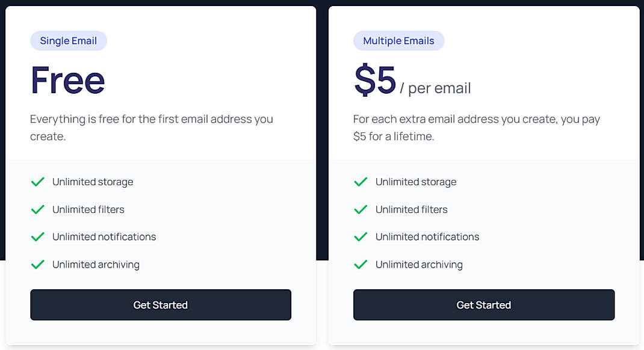The height and width of the screenshot is (350, 644).
Task: Select the Multiple Emails plan badge
Action: pyautogui.click(x=398, y=40)
